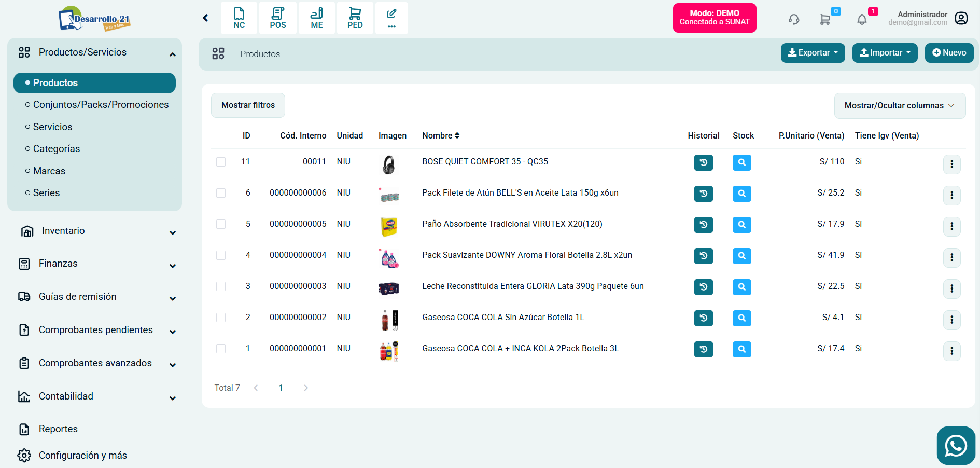Open the POS quick access icon
This screenshot has height=468, width=980.
click(x=277, y=18)
